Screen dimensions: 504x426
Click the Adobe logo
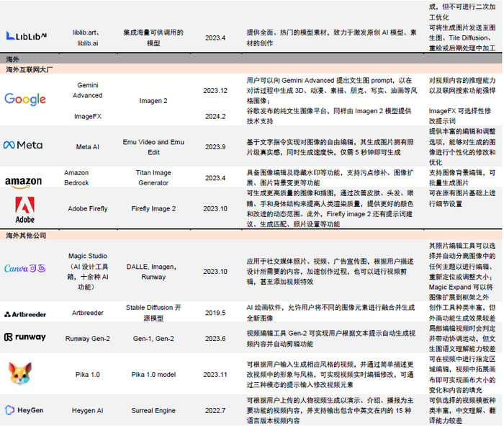[x=24, y=210]
